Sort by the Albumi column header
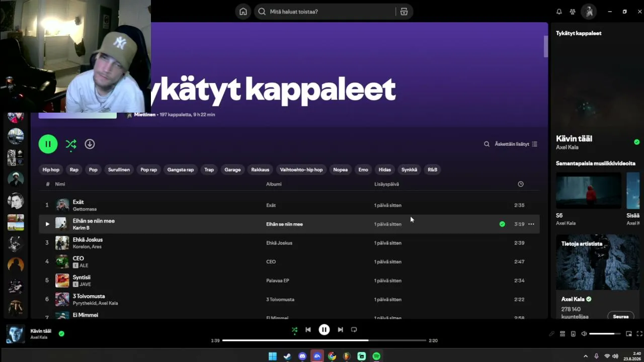Viewport: 644px width, 362px height. coord(274,184)
